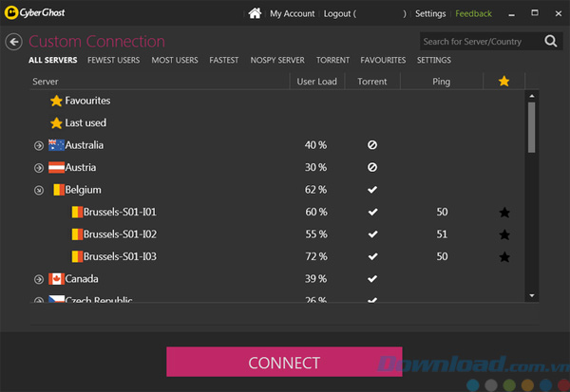
Task: Click the search magnifier icon
Action: [x=551, y=41]
